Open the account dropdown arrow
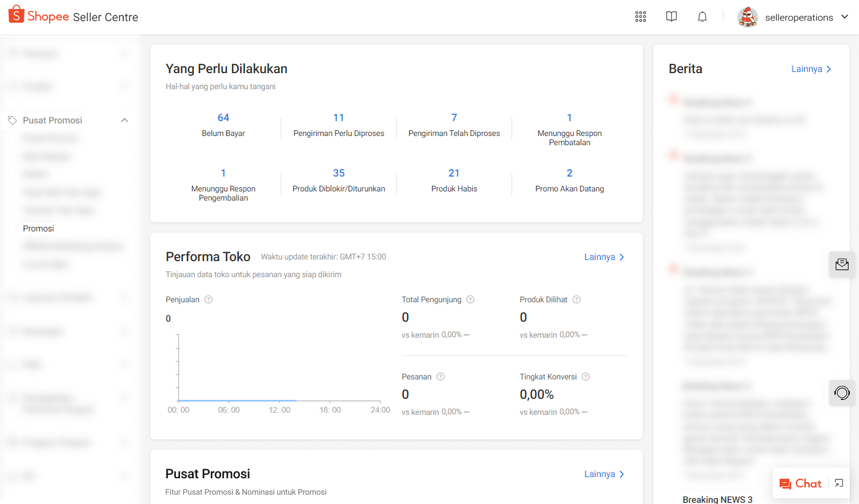The width and height of the screenshot is (859, 504). (x=845, y=17)
